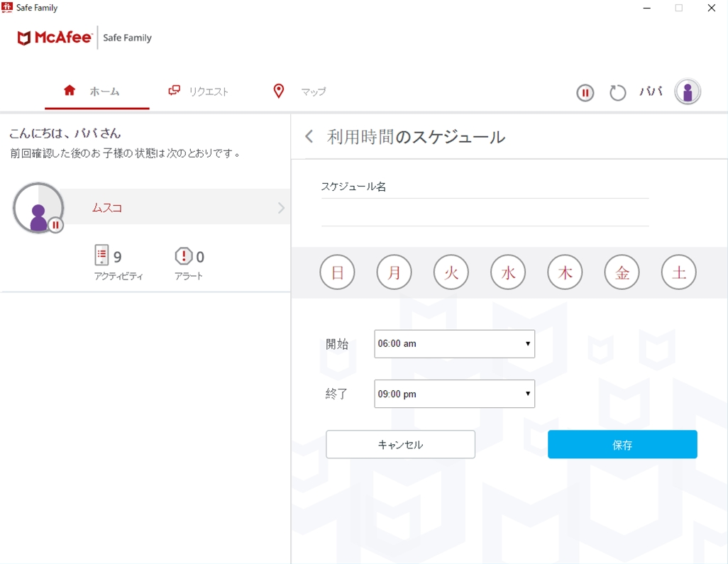Click ムスコ's avatar picture

[x=38, y=207]
